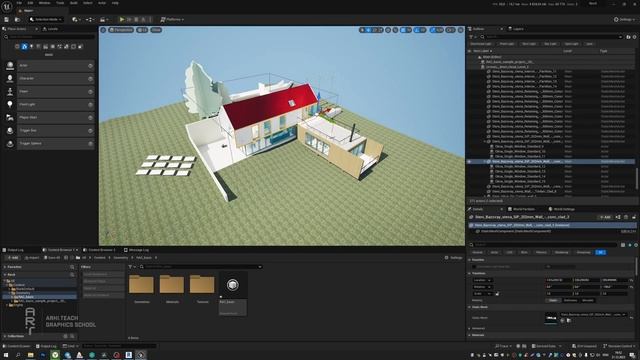Image resolution: width=640 pixels, height=360 pixels.
Task: Click the Trigger Sphere icon
Action: pos(10,144)
